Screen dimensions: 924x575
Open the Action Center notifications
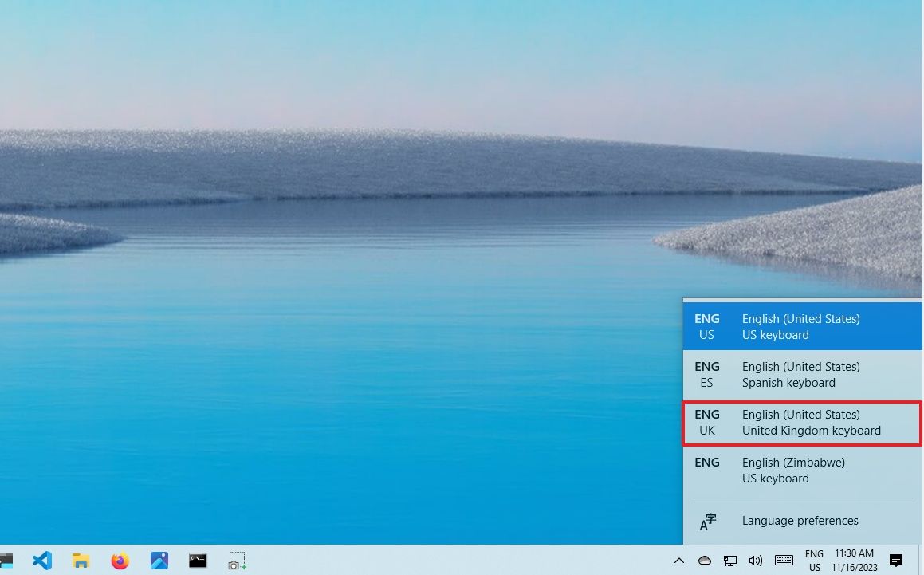click(x=896, y=561)
